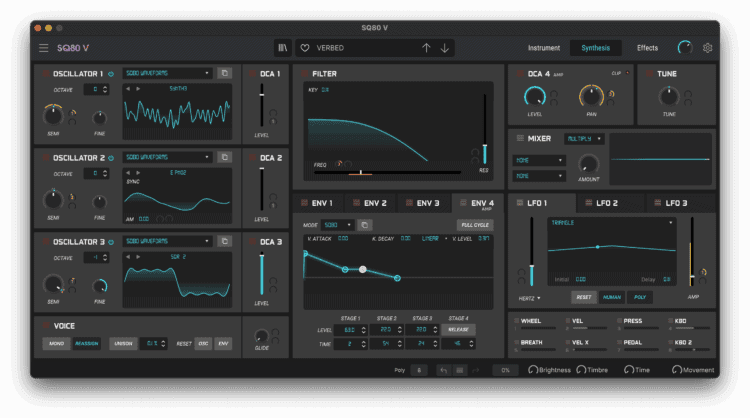Screen dimensions: 750x418
Task: Open envelope MODE SQ80 dropdown
Action: pos(338,225)
